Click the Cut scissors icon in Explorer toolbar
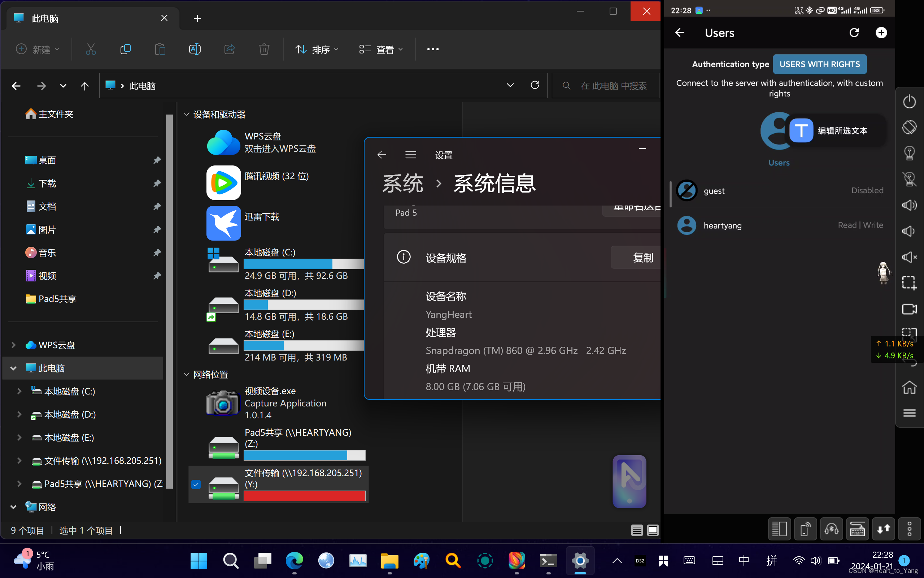The image size is (924, 578). click(91, 49)
